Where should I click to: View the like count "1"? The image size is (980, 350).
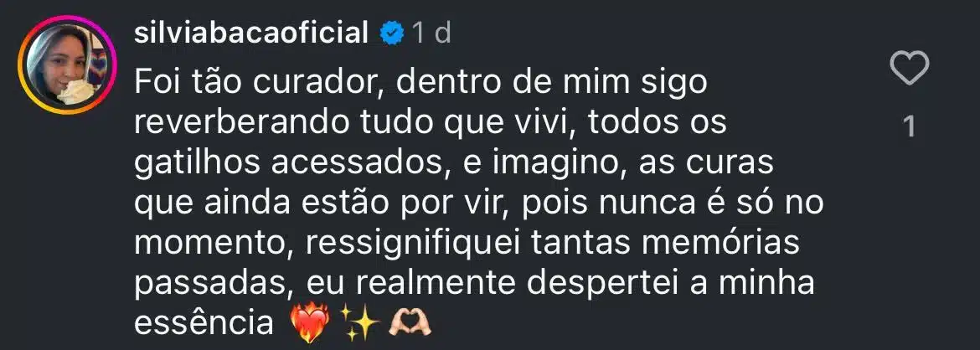coord(910,126)
